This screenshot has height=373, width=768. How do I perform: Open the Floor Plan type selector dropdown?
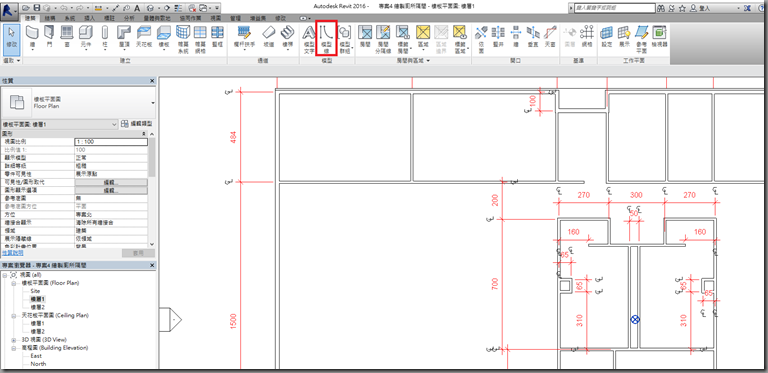153,103
